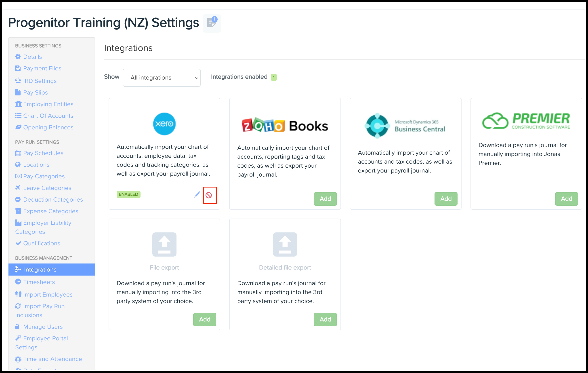
Task: Click the Zoho Books logo
Action: (x=285, y=125)
